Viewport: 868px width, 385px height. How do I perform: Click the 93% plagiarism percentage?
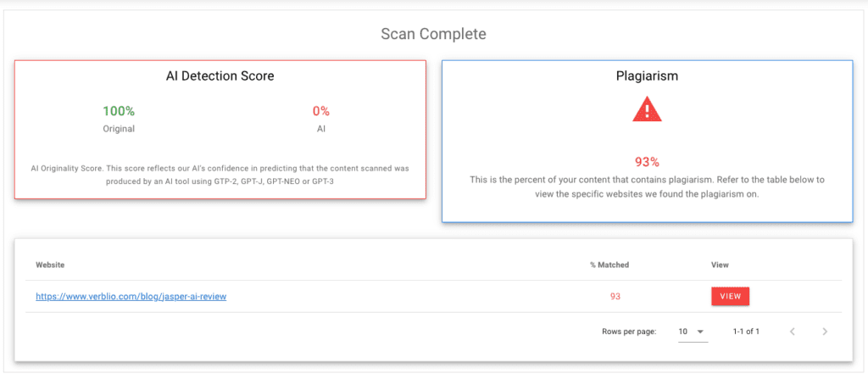coord(647,162)
